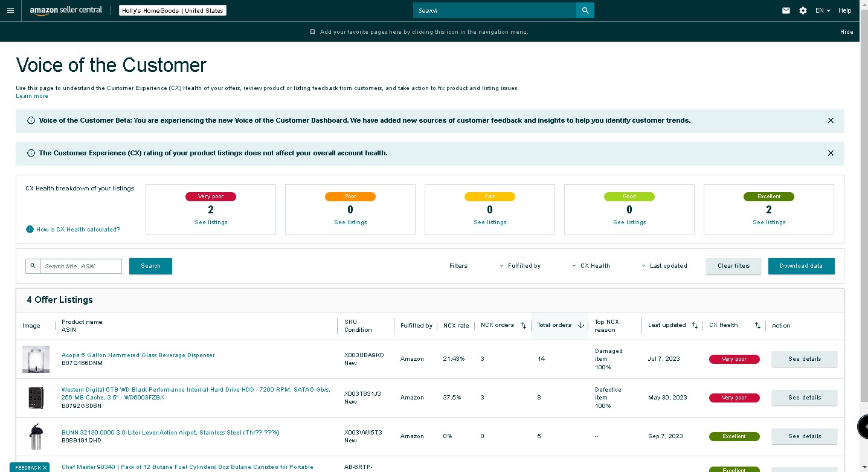The height and width of the screenshot is (472, 868).
Task: See listings under Very poor
Action: pos(211,222)
